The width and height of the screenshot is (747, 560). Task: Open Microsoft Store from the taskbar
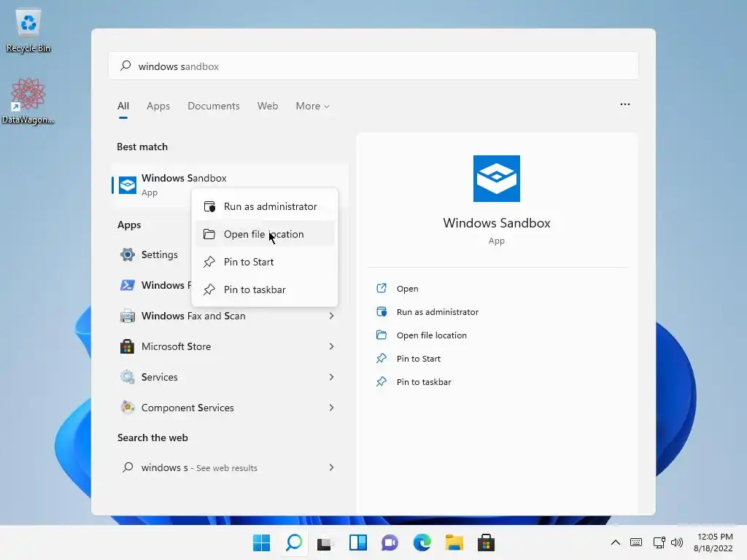pos(486,542)
